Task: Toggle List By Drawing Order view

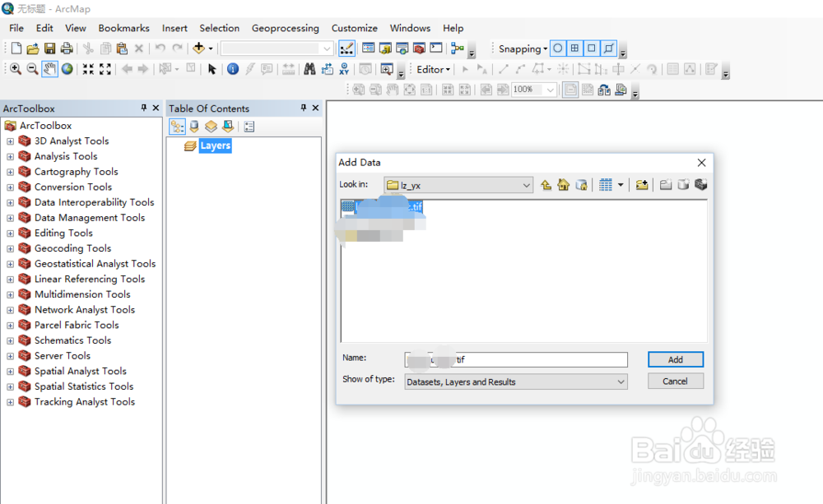Action: pos(177,127)
